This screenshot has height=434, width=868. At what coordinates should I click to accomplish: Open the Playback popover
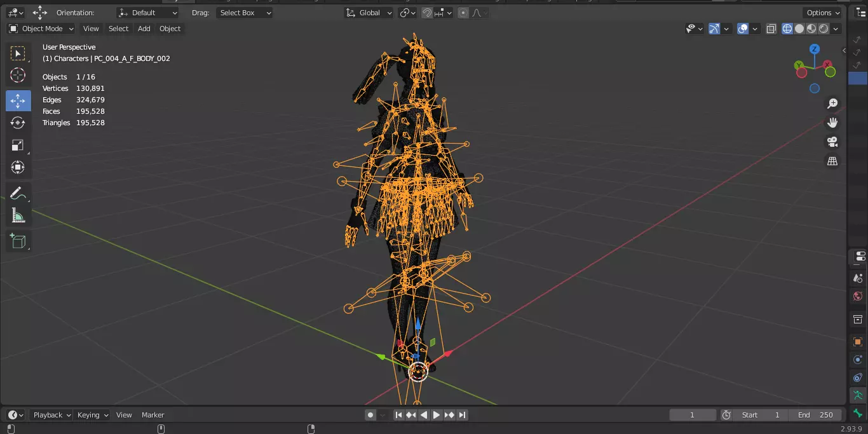click(52, 415)
